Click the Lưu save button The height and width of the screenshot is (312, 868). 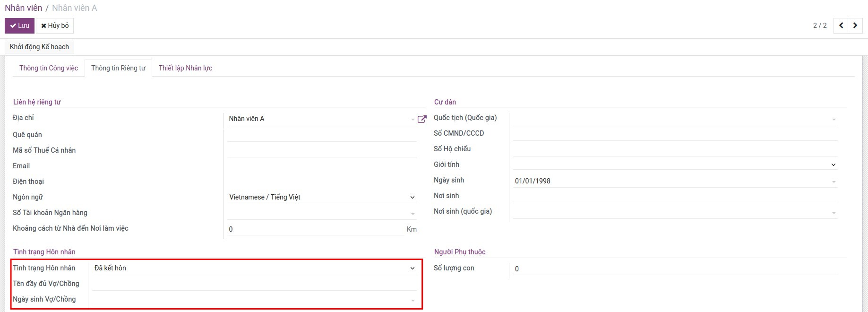coord(19,26)
